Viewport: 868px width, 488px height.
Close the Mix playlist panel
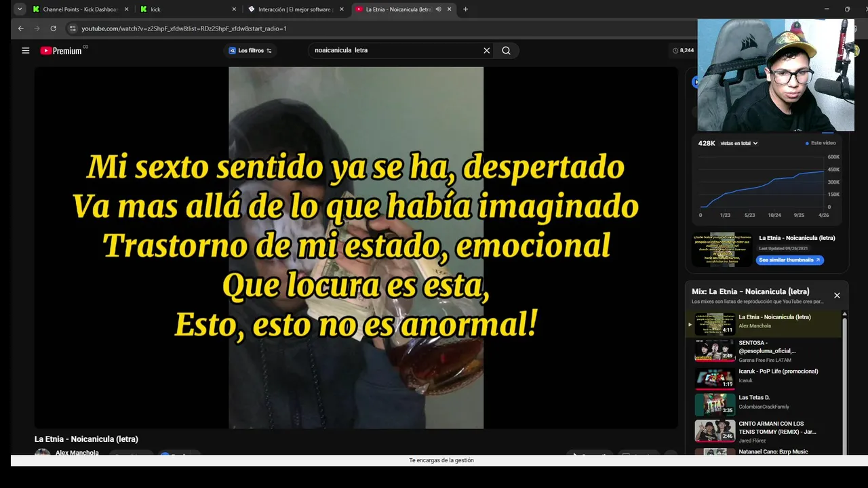click(x=837, y=296)
